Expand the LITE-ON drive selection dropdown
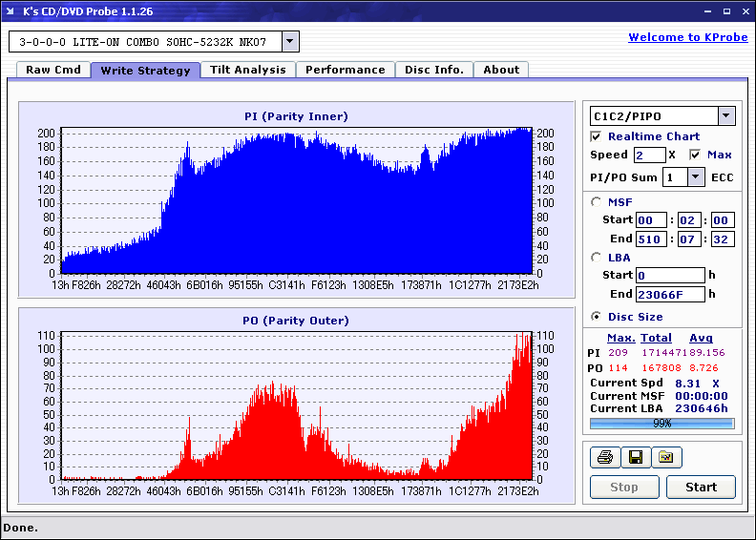756x540 pixels. (x=290, y=41)
